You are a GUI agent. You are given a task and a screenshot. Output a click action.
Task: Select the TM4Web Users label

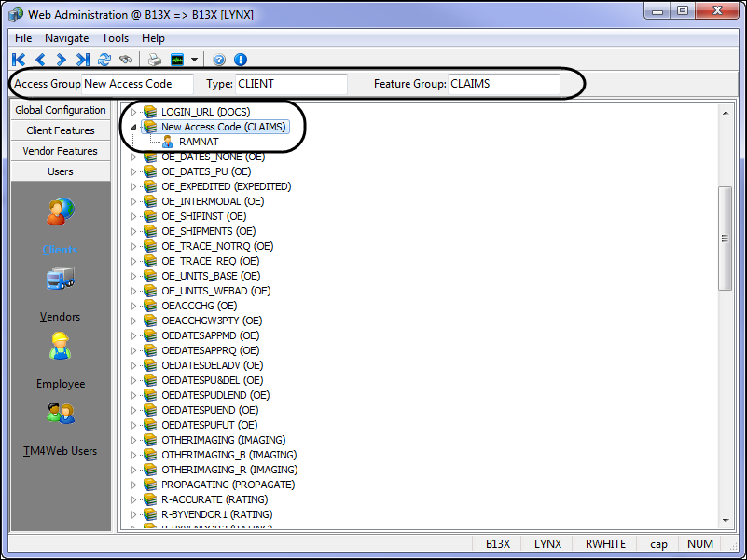(60, 451)
